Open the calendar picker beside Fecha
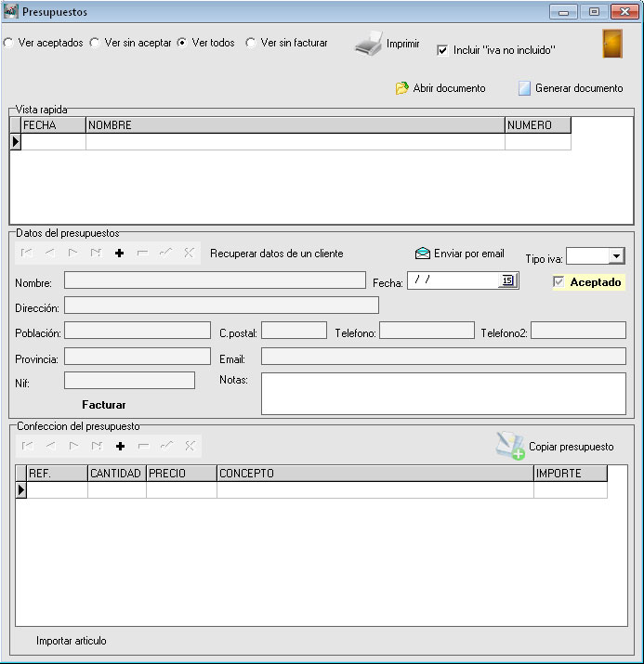The height and width of the screenshot is (664, 644). [x=507, y=280]
